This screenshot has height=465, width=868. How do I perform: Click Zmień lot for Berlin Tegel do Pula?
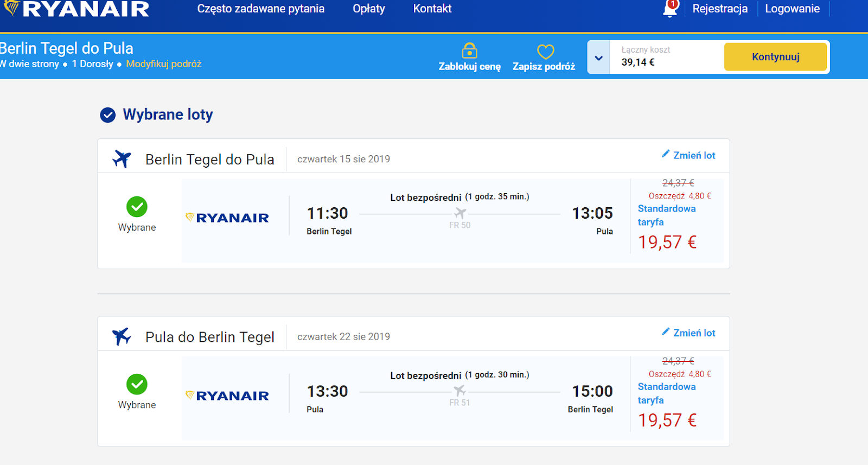[694, 156]
